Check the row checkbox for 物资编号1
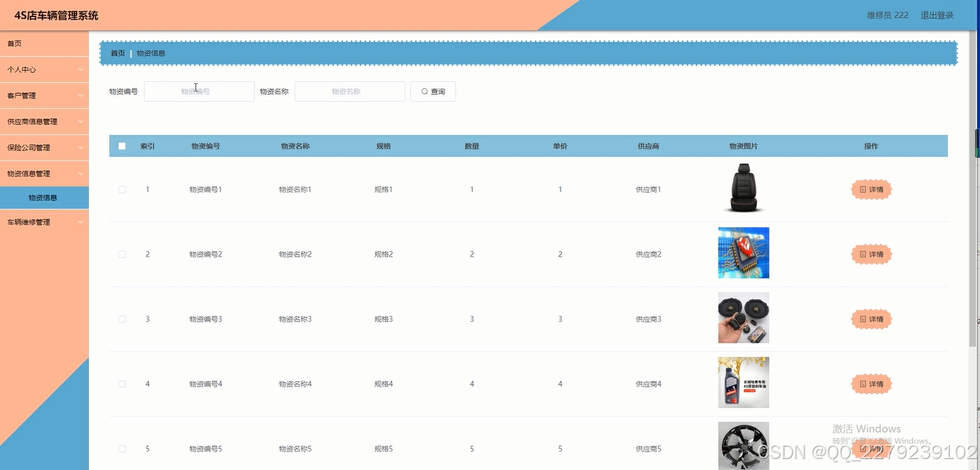The height and width of the screenshot is (470, 980). point(122,189)
